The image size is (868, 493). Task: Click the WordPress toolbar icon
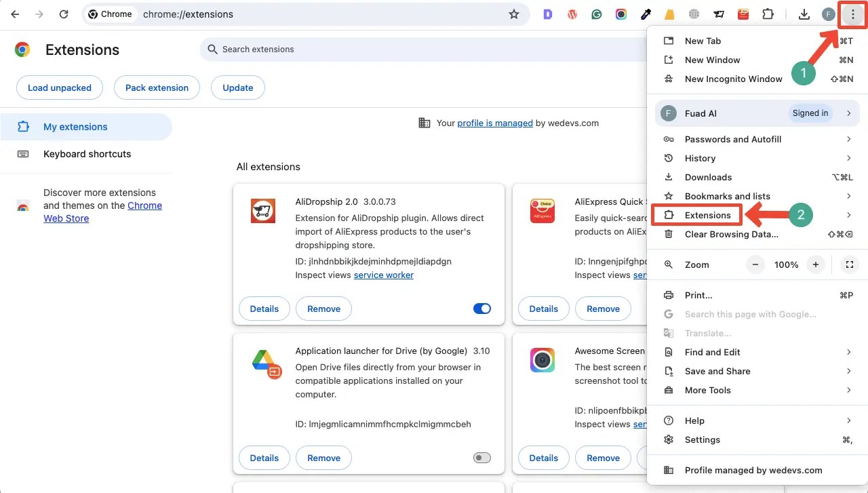point(572,14)
